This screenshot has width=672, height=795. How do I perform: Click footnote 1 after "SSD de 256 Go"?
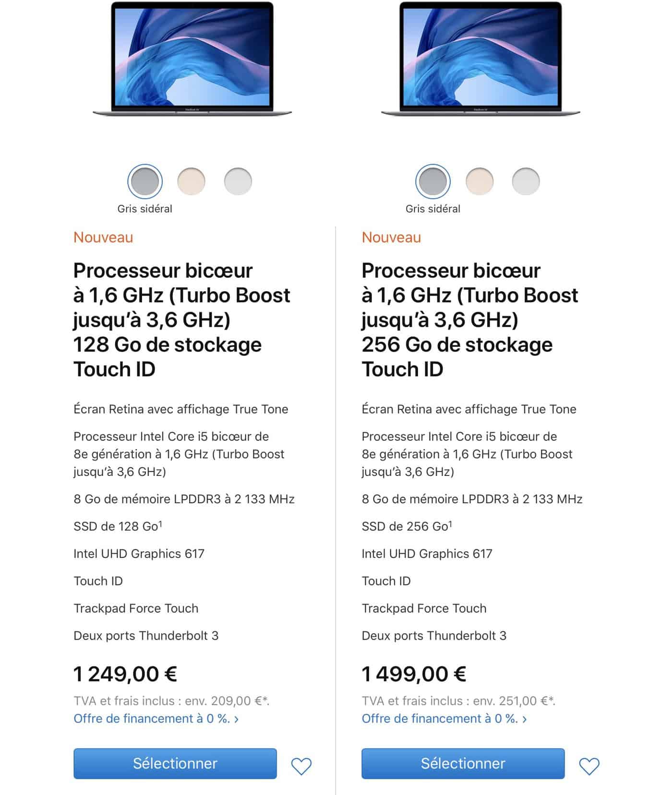coord(450,524)
